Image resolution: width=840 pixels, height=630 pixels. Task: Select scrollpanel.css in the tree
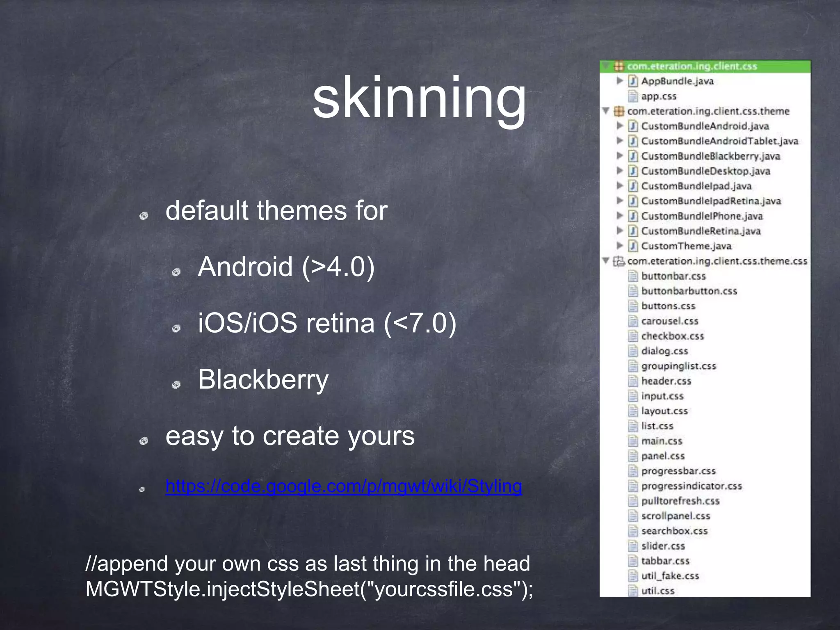676,516
